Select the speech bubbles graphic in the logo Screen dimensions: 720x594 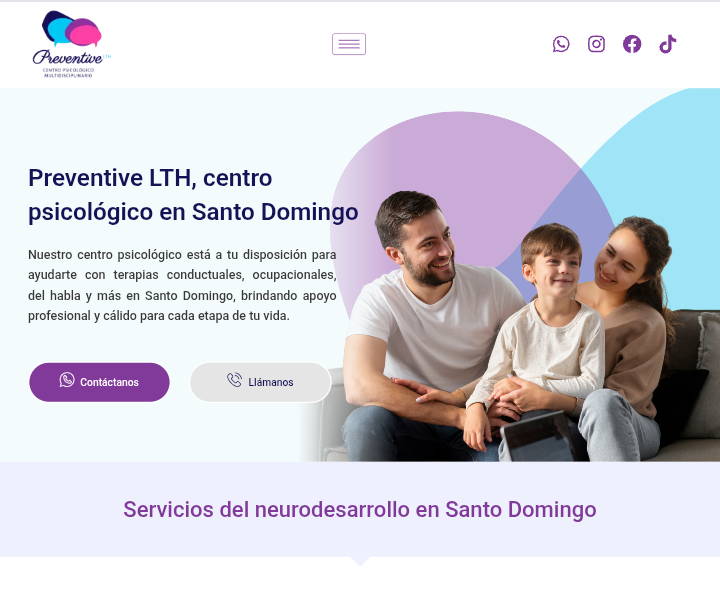(72, 28)
